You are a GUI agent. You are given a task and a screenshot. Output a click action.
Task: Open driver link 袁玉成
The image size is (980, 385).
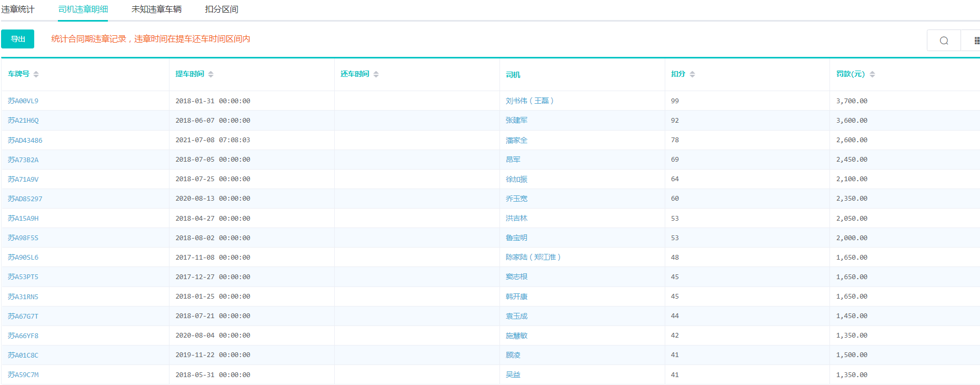[516, 316]
